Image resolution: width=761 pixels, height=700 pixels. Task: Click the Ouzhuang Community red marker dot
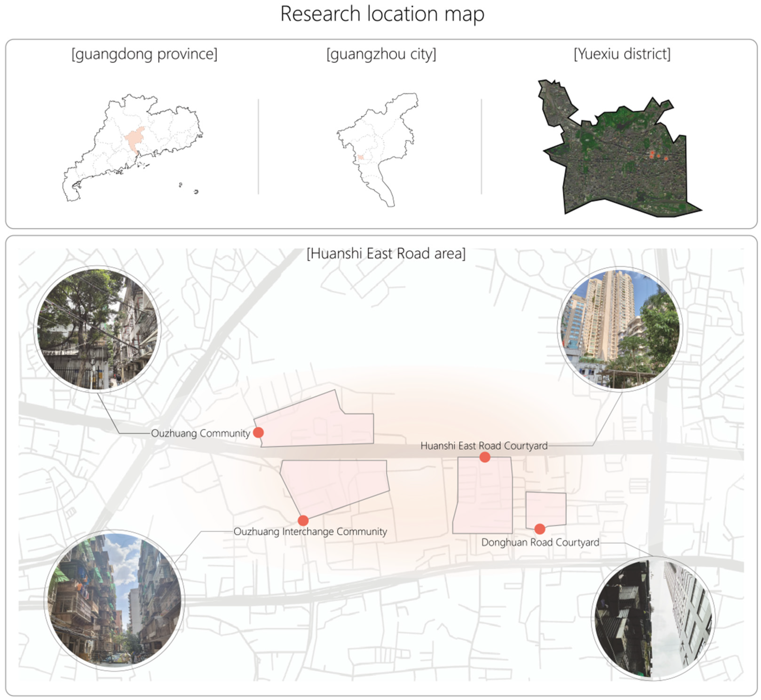pyautogui.click(x=259, y=433)
